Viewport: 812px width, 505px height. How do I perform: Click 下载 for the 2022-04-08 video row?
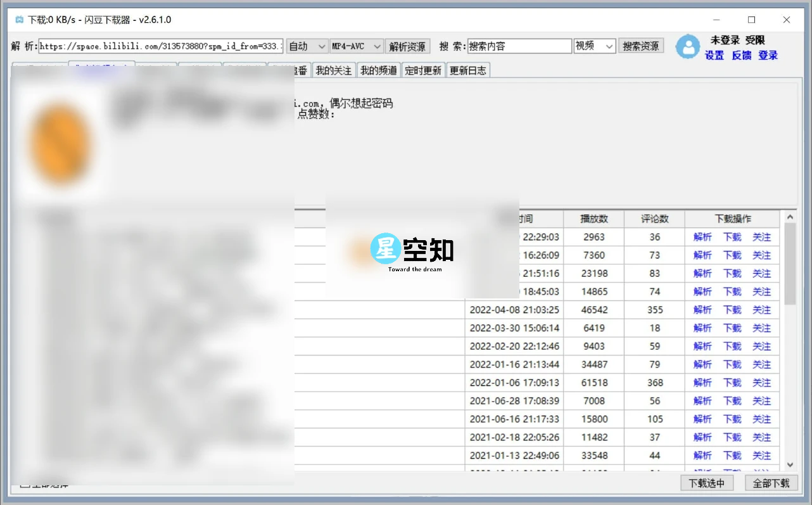(732, 309)
